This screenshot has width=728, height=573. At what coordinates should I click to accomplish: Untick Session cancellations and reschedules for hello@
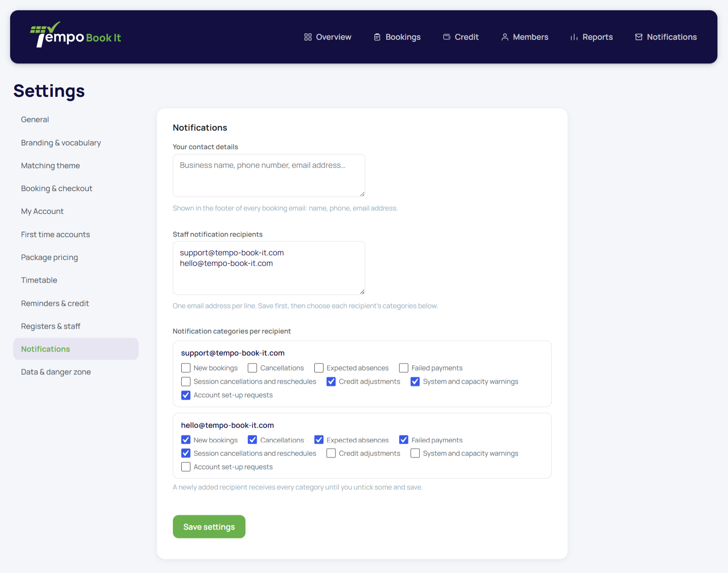(x=186, y=453)
